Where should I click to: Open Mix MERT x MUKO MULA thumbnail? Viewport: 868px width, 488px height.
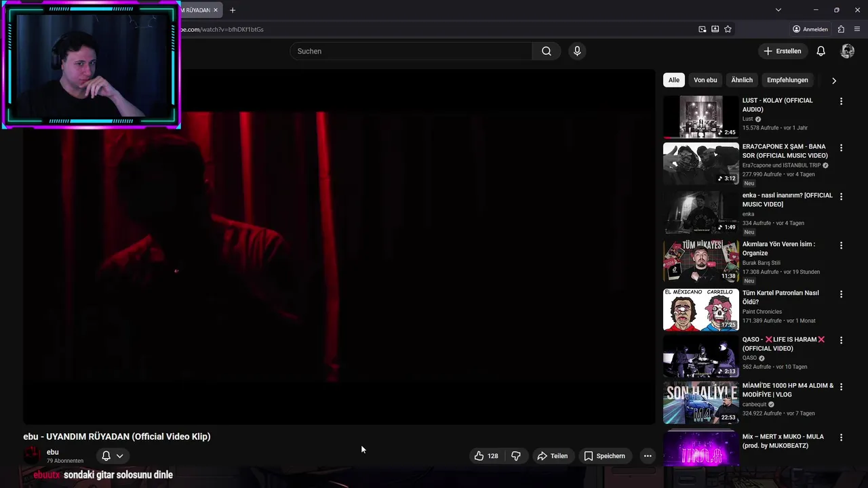(701, 447)
